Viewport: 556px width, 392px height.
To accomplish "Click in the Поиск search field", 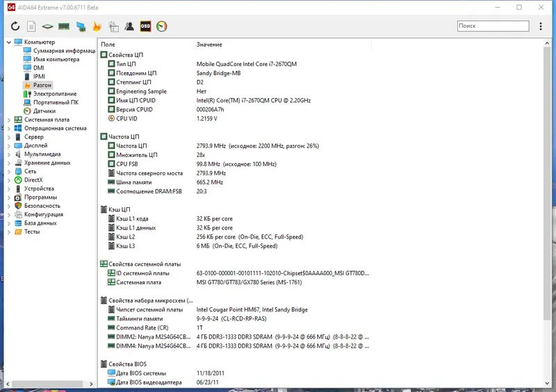I will [x=493, y=26].
